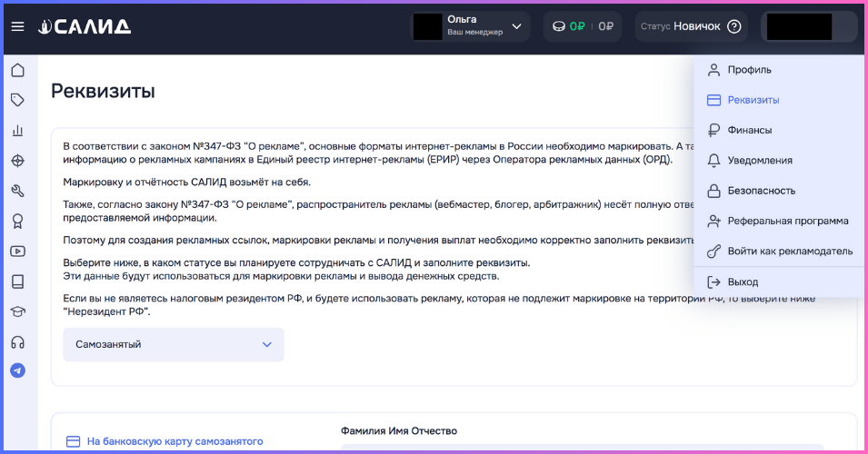This screenshot has height=454, width=868.
Task: Open the tag offers icon in sidebar
Action: click(x=17, y=100)
